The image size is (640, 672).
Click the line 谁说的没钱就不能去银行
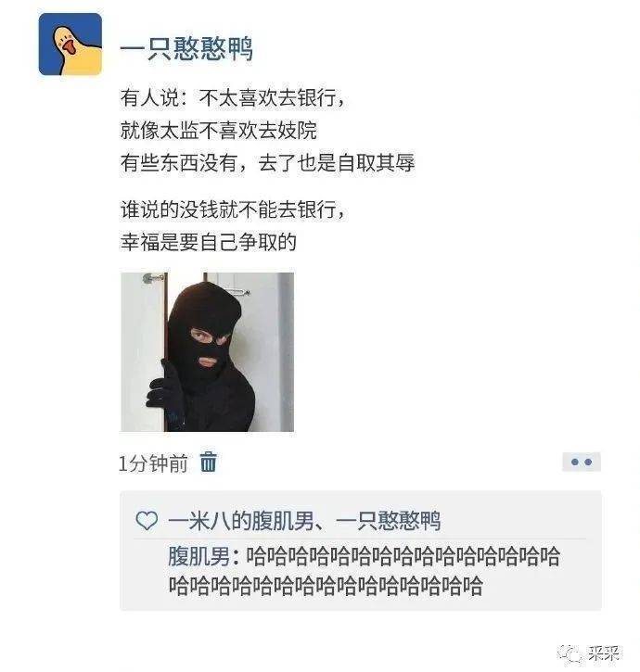pyautogui.click(x=233, y=209)
